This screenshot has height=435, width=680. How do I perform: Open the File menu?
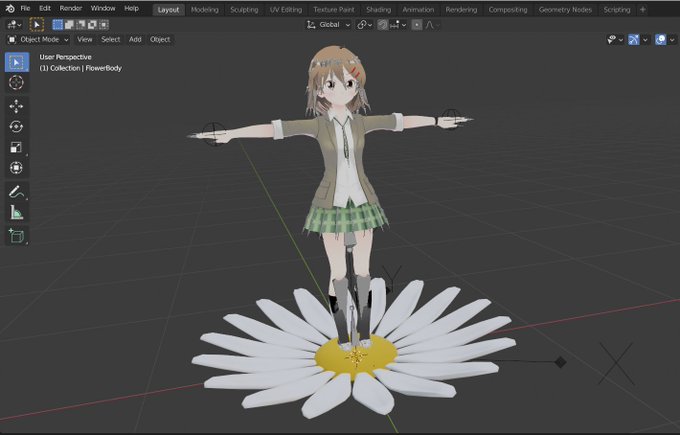tap(26, 8)
